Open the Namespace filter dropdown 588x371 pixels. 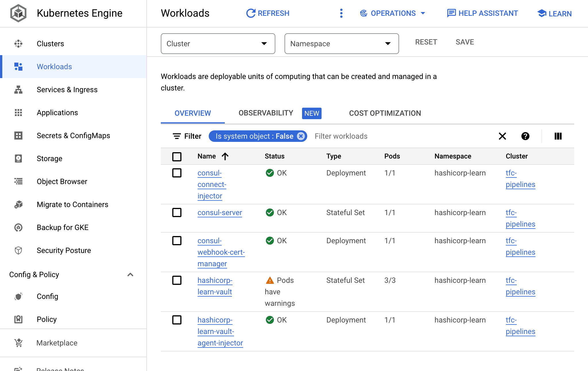(x=340, y=43)
